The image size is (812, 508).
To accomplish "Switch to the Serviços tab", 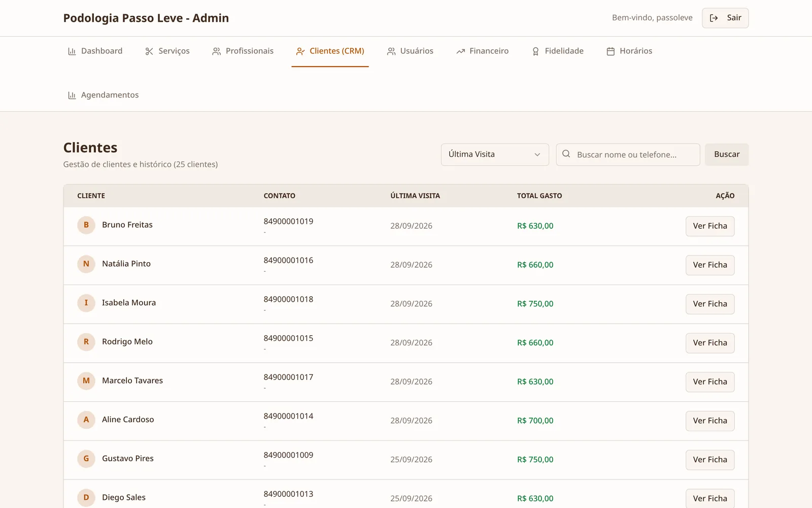I will [167, 51].
